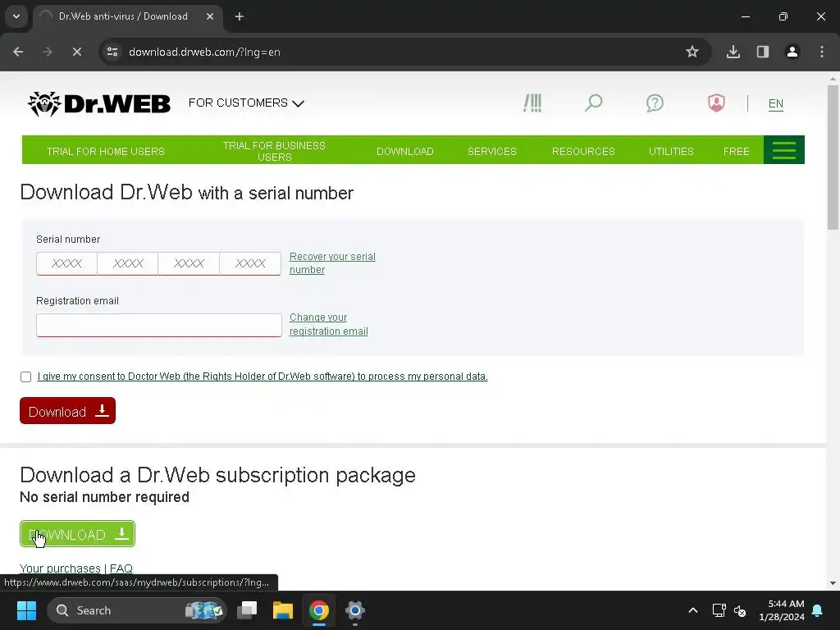Open the SERVICES menu item
The width and height of the screenshot is (840, 630).
pos(492,151)
